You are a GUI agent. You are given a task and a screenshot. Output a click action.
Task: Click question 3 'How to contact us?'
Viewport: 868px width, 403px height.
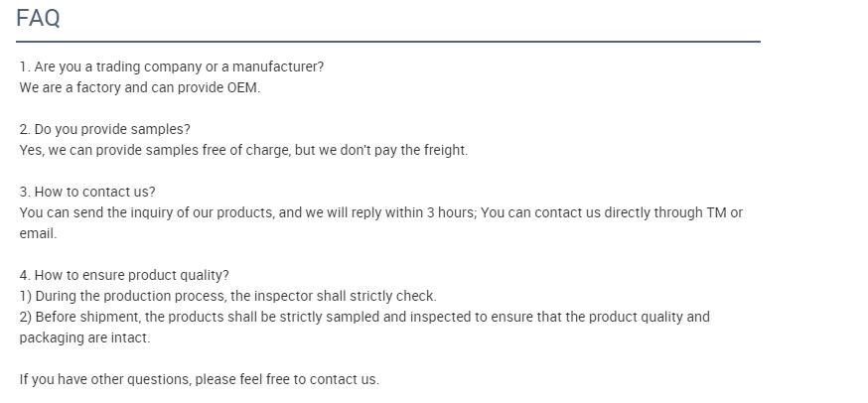point(87,193)
